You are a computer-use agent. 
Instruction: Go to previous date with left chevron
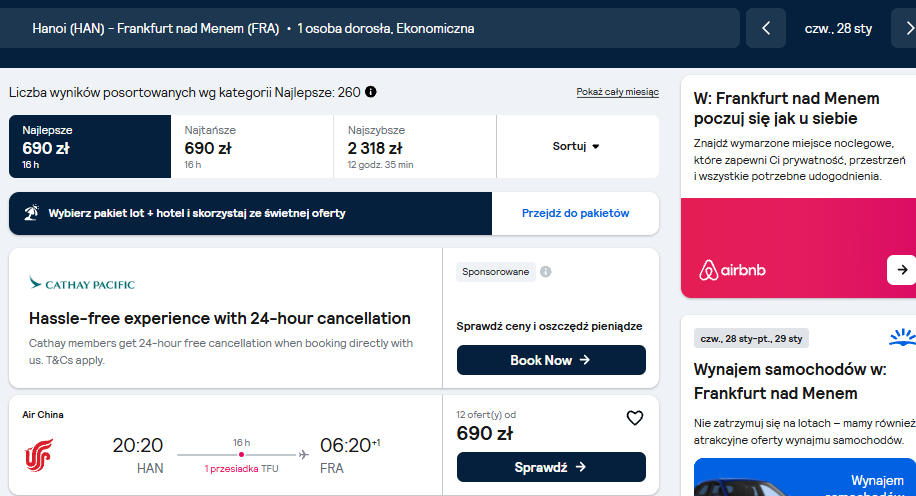766,28
